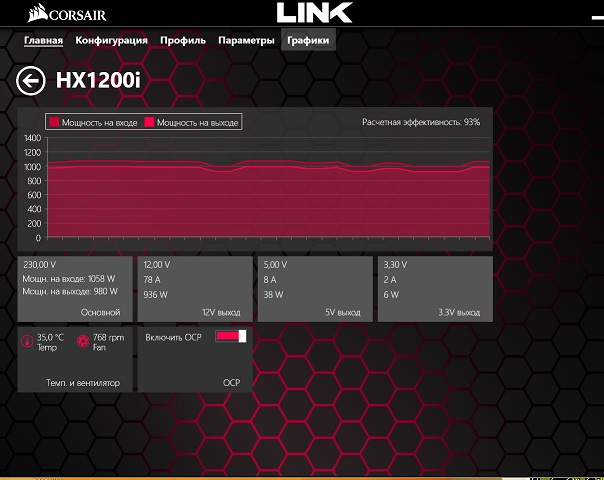The height and width of the screenshot is (480, 604).
Task: Click the Расчетная эффективность 93% label
Action: click(421, 122)
